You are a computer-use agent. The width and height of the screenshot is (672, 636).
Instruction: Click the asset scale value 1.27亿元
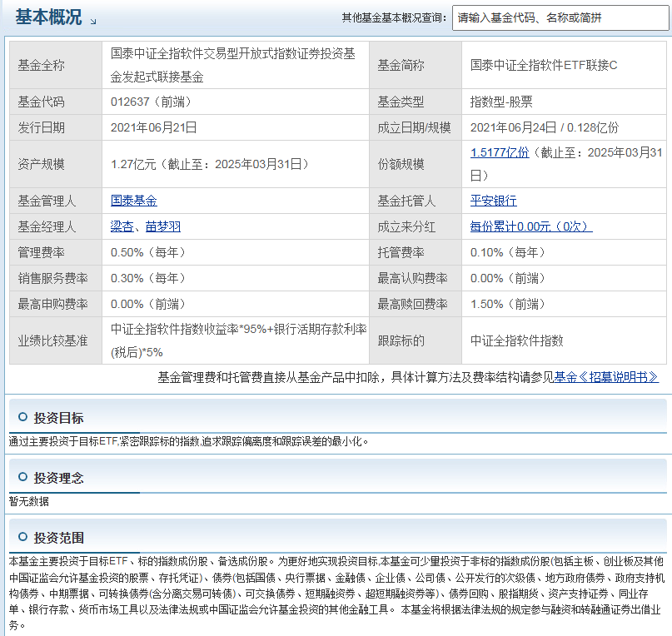(133, 164)
